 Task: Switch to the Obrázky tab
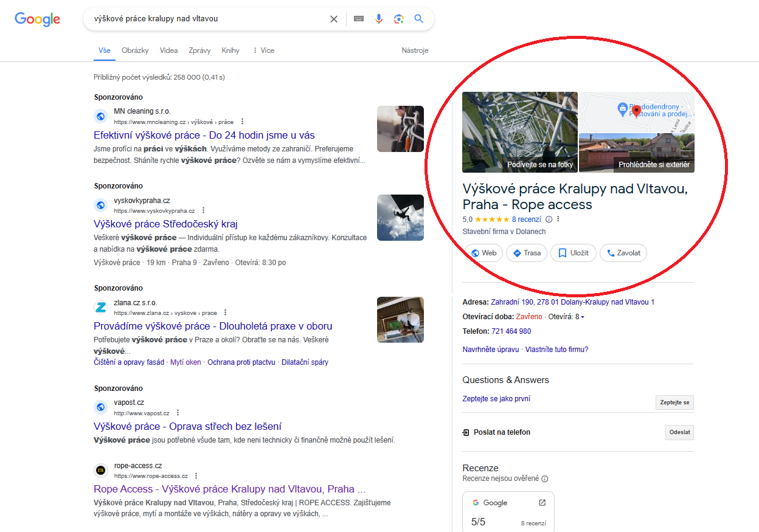point(135,50)
